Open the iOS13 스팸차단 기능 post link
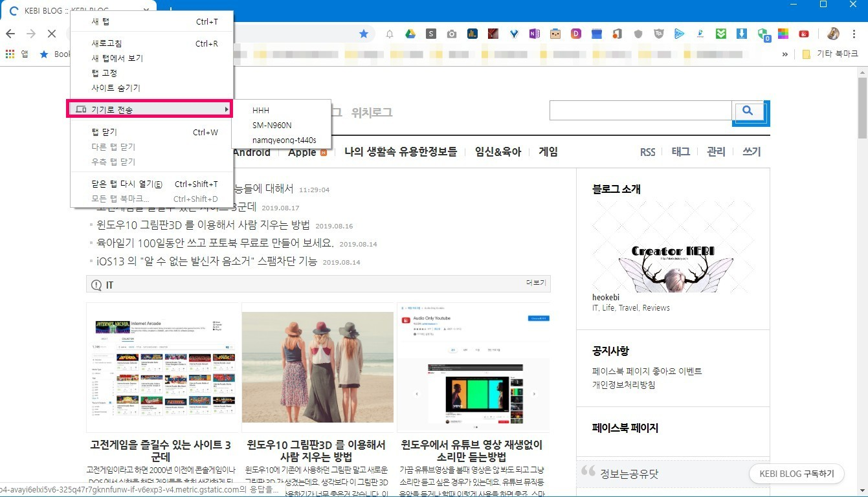This screenshot has width=868, height=497. click(206, 261)
